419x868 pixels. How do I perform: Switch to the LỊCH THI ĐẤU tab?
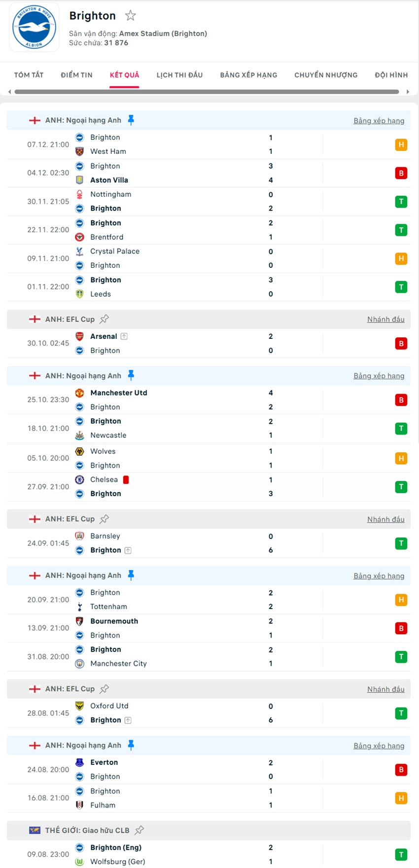tap(179, 75)
